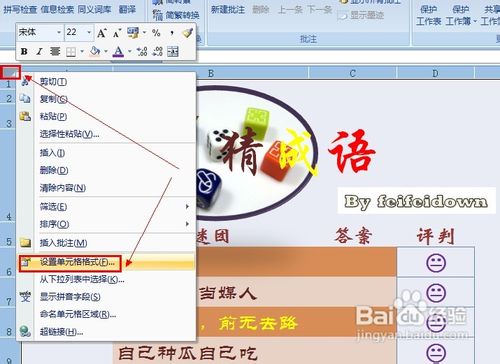Open the 宋体 font name dropdown
The image size is (500, 364).
tap(59, 32)
